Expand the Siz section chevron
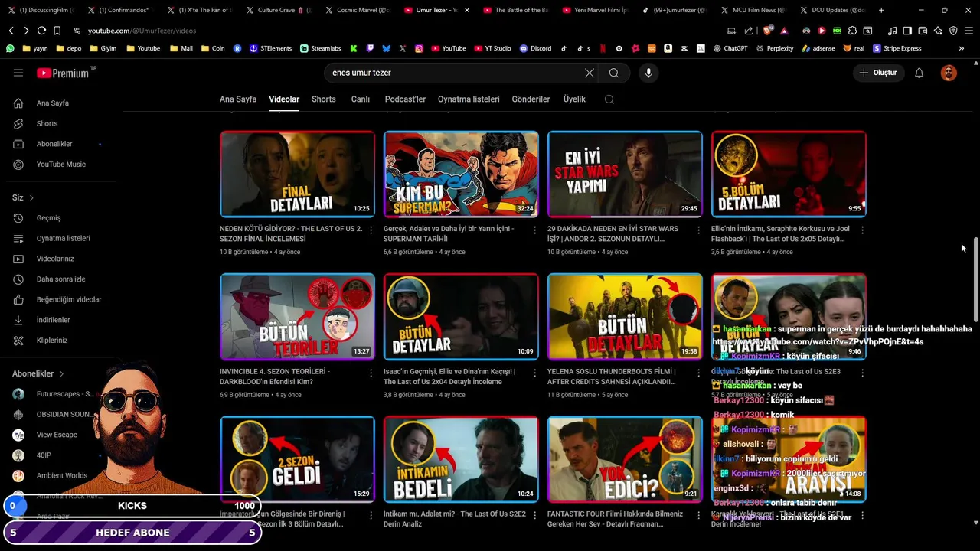The image size is (980, 551). [31, 197]
